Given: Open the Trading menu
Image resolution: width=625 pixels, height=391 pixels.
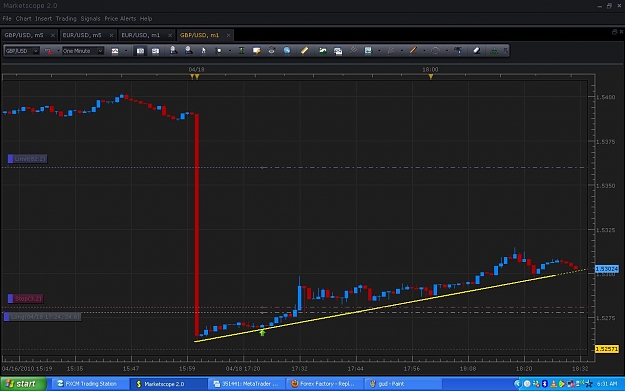Looking at the screenshot, I should pyautogui.click(x=66, y=19).
